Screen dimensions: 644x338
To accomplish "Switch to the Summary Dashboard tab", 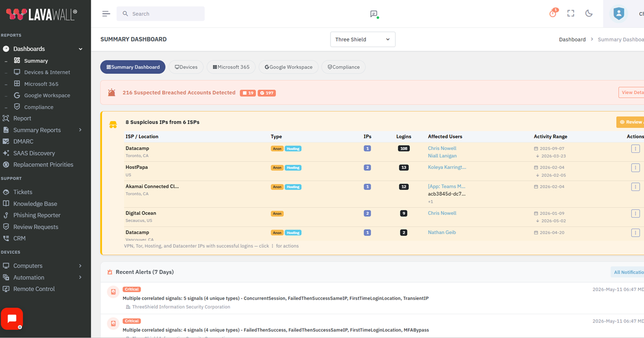I will pyautogui.click(x=133, y=67).
